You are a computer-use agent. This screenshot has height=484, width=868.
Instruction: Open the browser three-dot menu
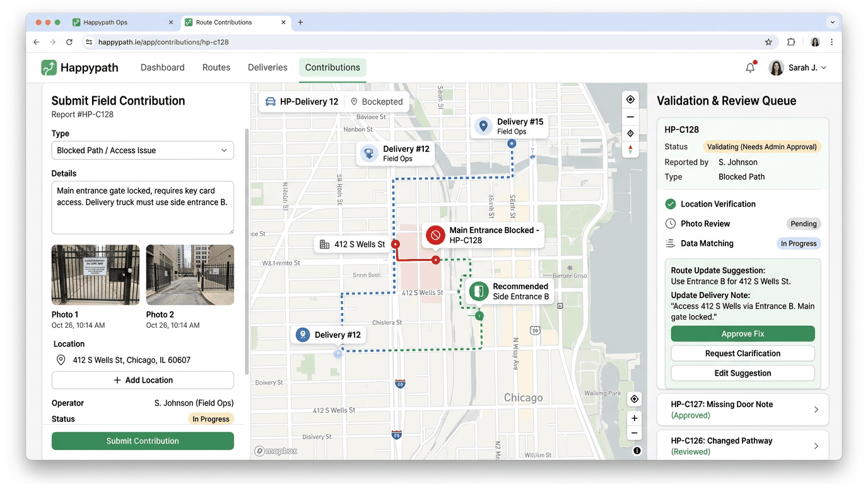pos(831,42)
